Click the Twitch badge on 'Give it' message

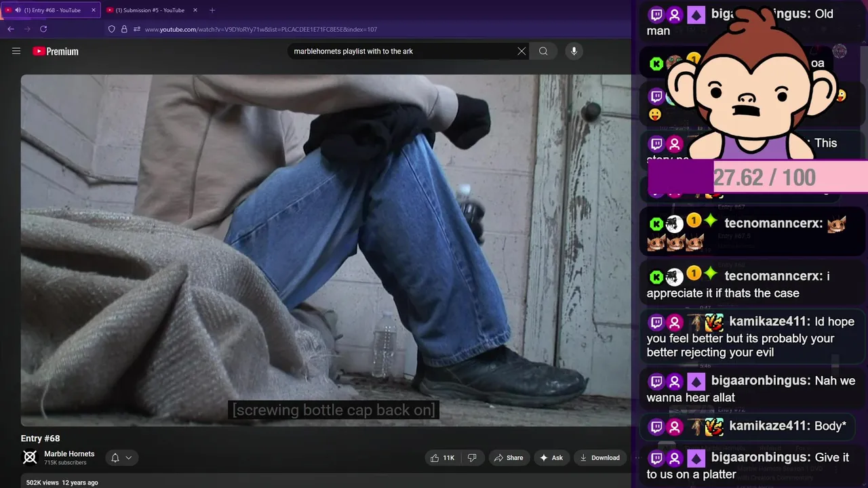656,457
